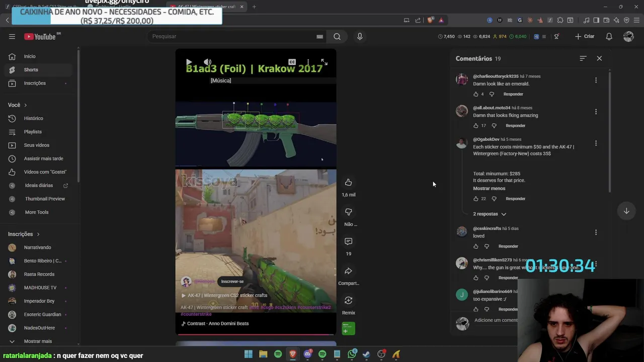Open the YouTube hamburger guide menu

click(12, 36)
